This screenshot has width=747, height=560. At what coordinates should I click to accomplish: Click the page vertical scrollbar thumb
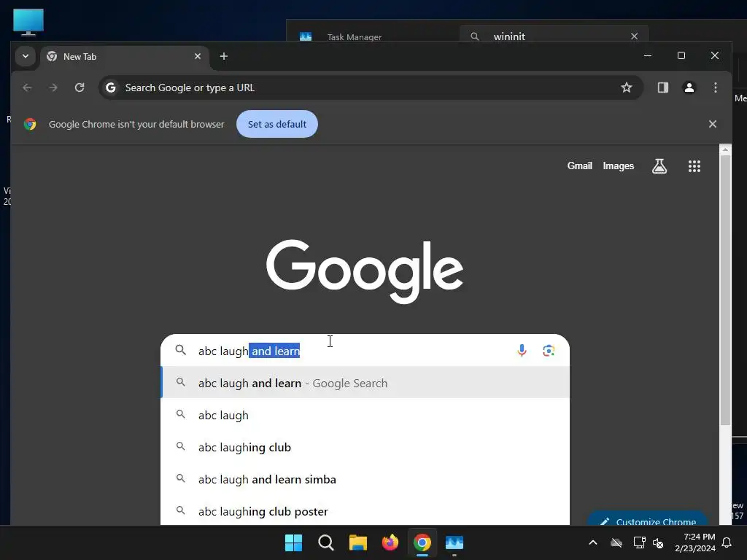coord(725,290)
